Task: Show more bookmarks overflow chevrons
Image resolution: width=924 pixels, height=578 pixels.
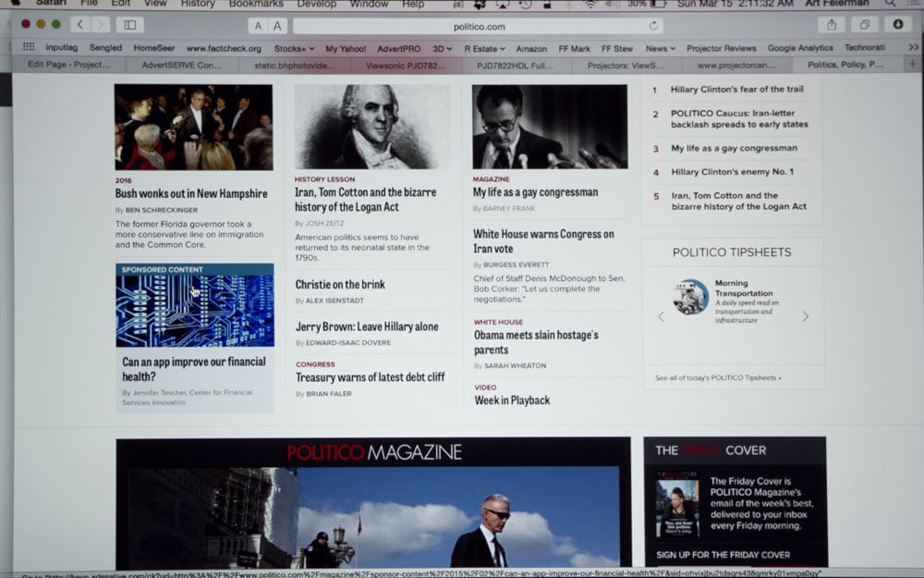Action: (x=913, y=48)
